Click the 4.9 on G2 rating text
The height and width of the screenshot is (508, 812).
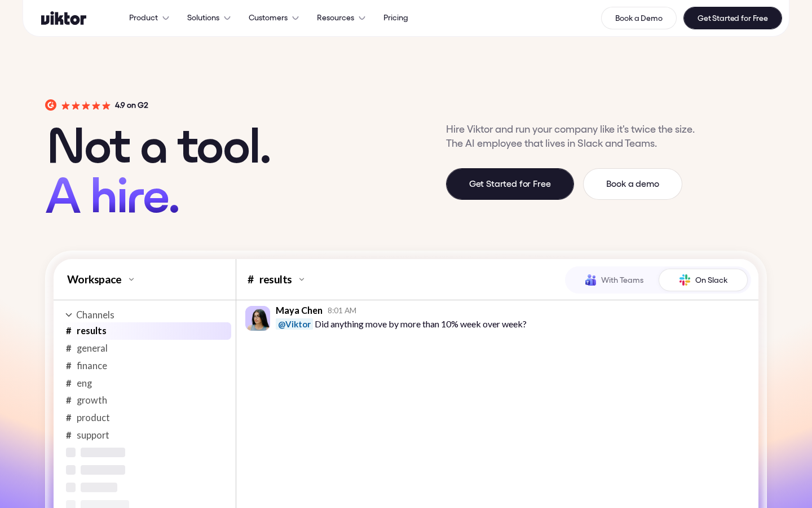point(131,106)
